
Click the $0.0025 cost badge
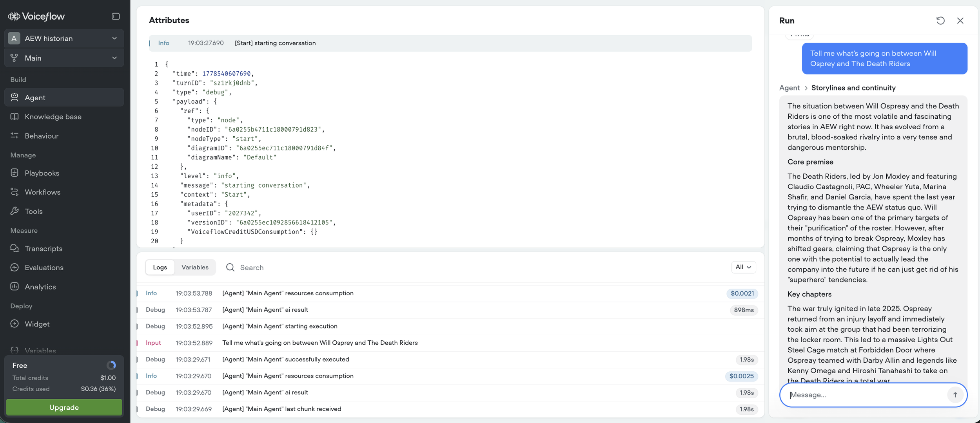point(741,376)
